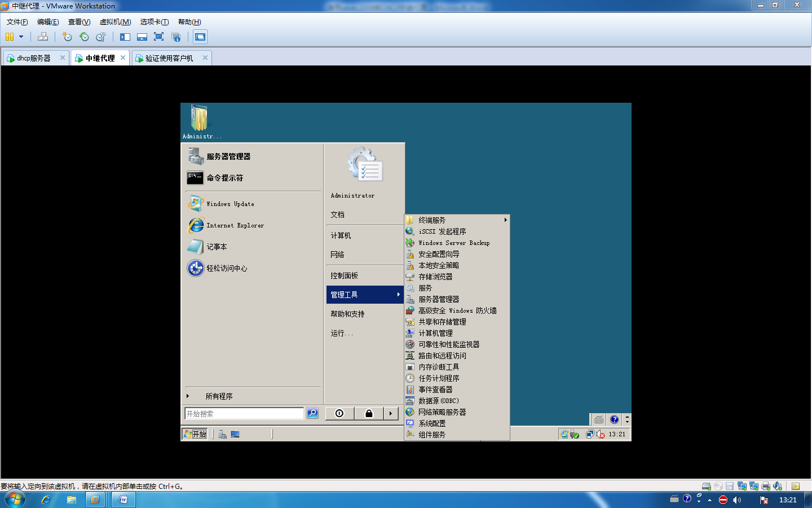Open 事件查看器
Image resolution: width=812 pixels, height=508 pixels.
pyautogui.click(x=457, y=389)
